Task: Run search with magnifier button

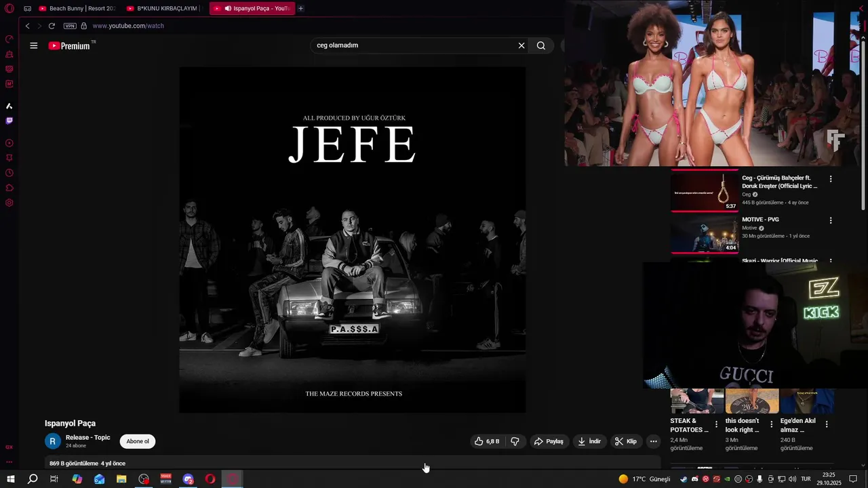Action: (x=541, y=45)
